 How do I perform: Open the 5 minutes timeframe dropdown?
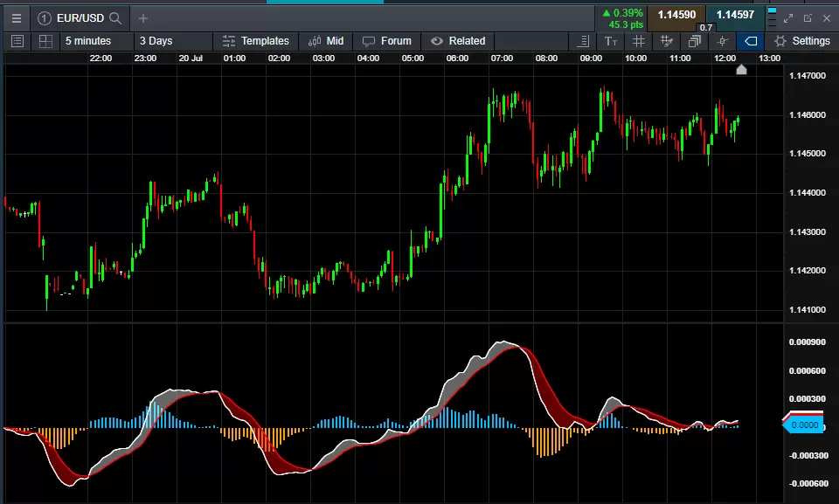[x=87, y=40]
